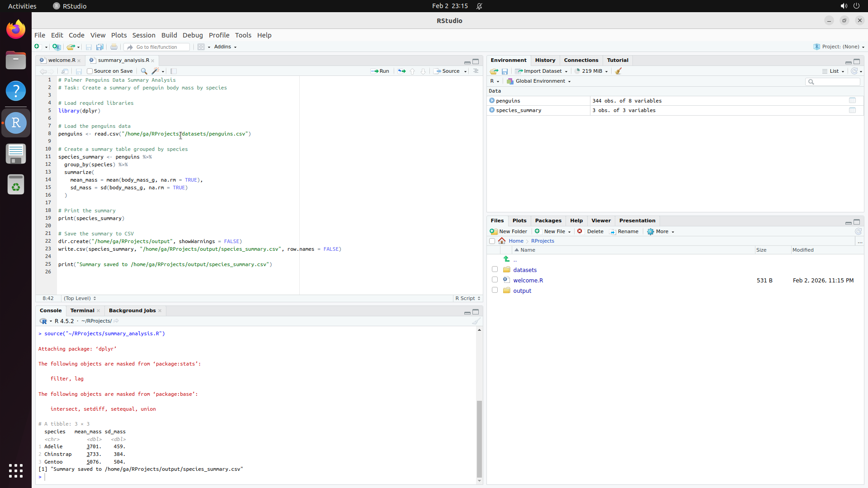This screenshot has height=488, width=868.
Task: Expand the penguins object in Environment pane
Action: [x=491, y=100]
